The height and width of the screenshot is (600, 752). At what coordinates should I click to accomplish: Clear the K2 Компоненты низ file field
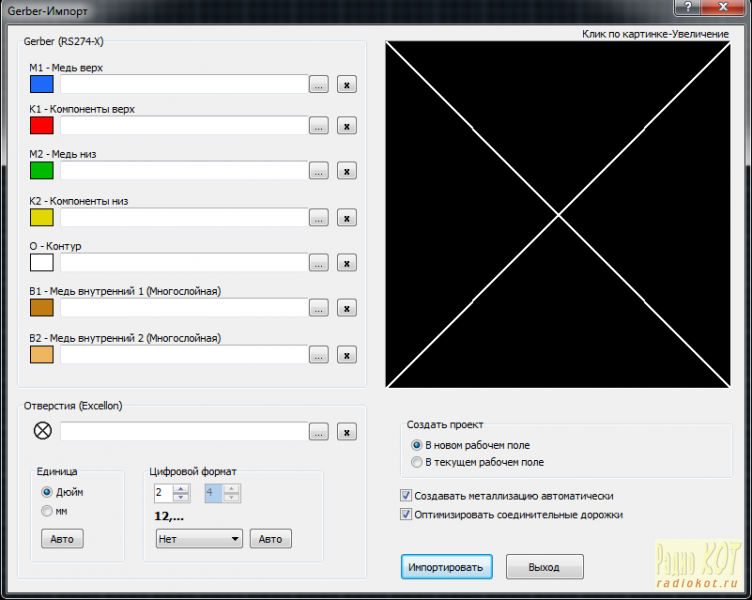tap(347, 218)
